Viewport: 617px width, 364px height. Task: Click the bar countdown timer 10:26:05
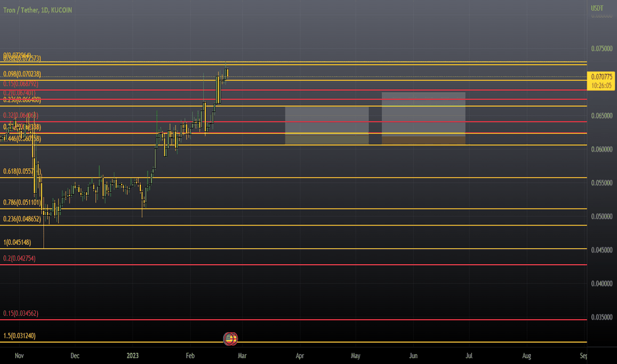601,86
